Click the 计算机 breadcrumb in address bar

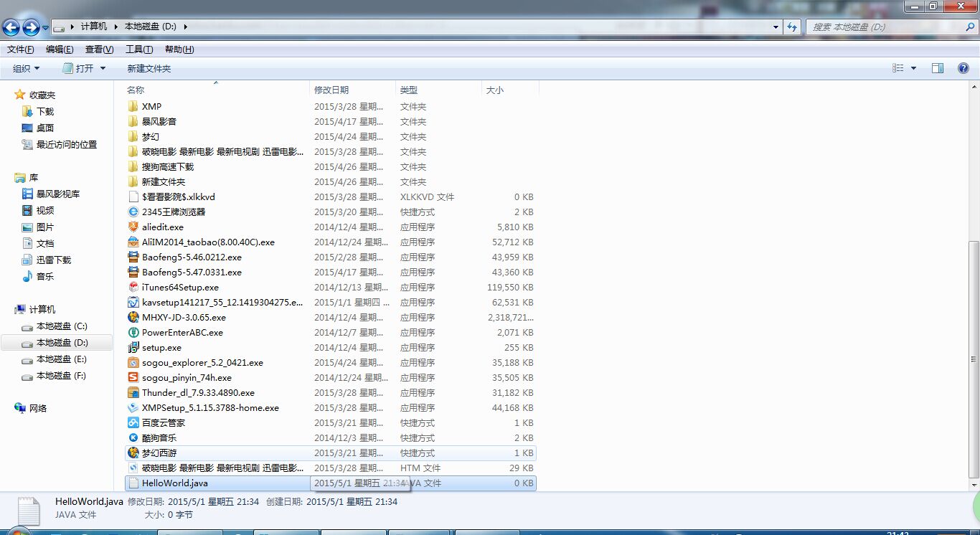[93, 27]
